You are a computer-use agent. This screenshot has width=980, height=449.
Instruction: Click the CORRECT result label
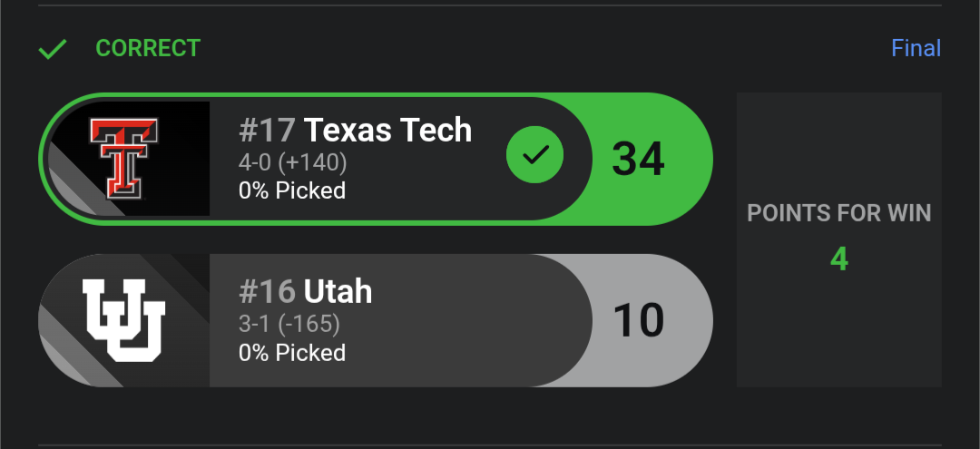pos(148,48)
